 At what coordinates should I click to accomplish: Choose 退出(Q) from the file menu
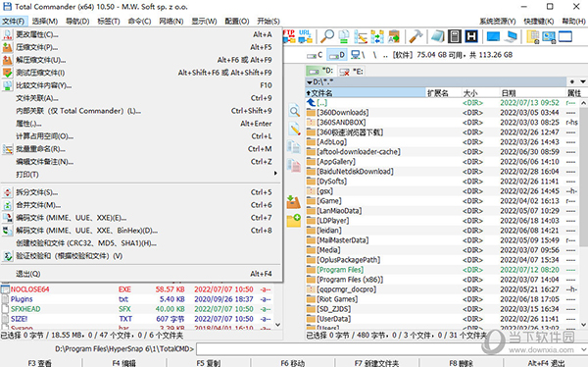(x=140, y=274)
